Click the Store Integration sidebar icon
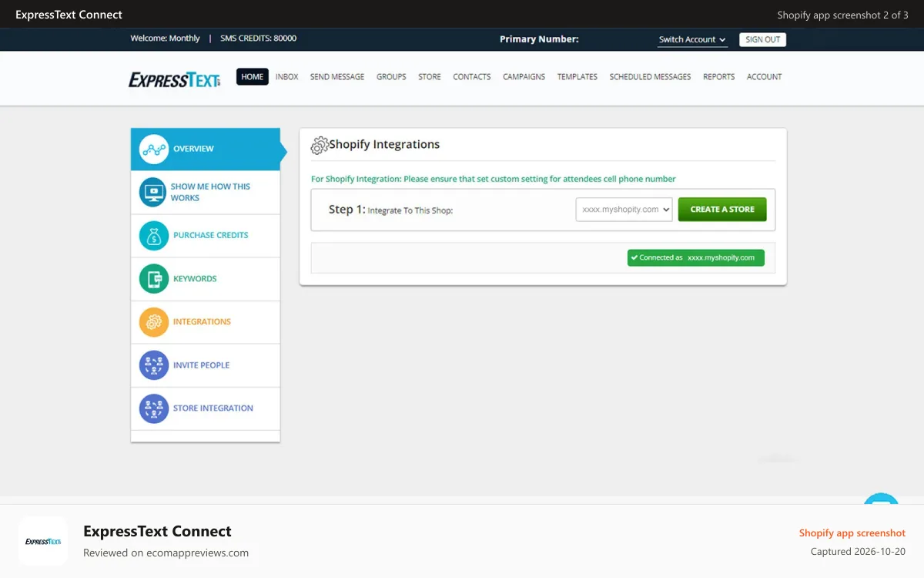924x578 pixels. pos(154,408)
